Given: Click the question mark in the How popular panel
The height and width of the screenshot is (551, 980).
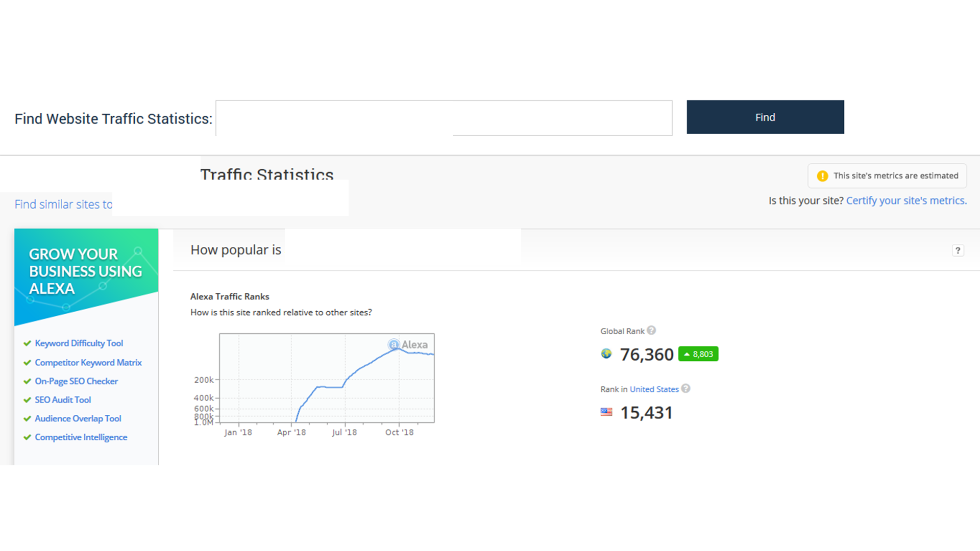Looking at the screenshot, I should [958, 251].
